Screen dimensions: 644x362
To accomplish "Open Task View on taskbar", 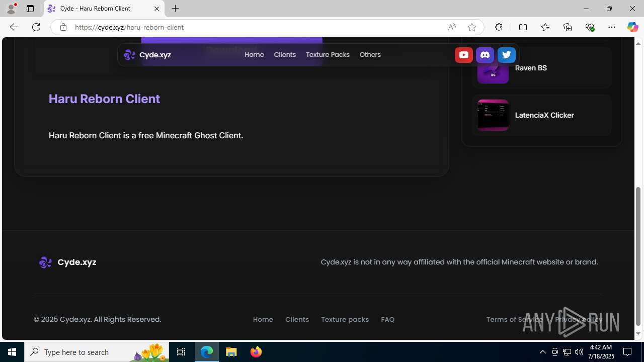I will [x=181, y=352].
